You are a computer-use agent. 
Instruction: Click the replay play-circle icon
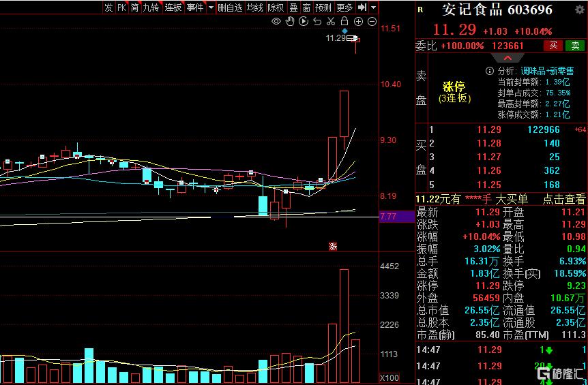tap(304, 21)
